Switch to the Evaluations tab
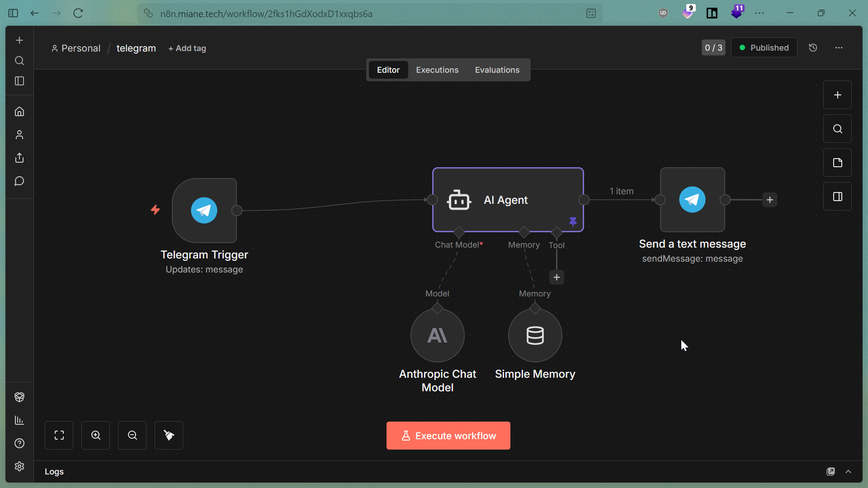 pos(497,70)
